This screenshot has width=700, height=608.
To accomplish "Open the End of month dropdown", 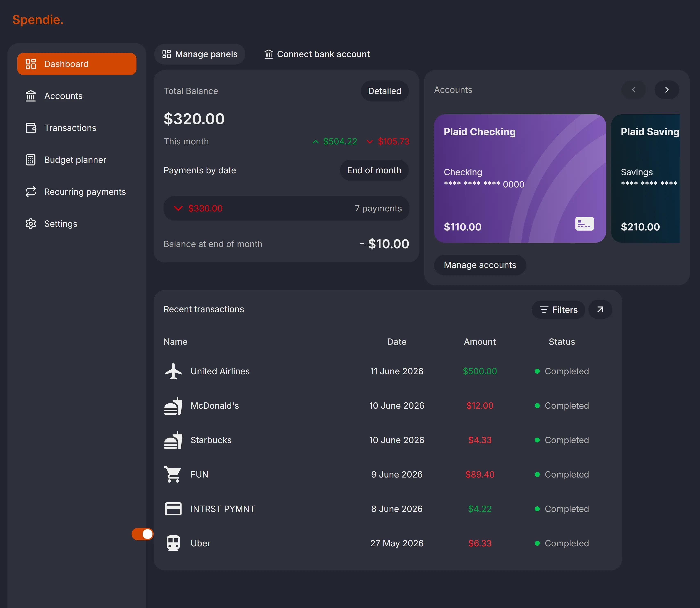I will click(374, 170).
